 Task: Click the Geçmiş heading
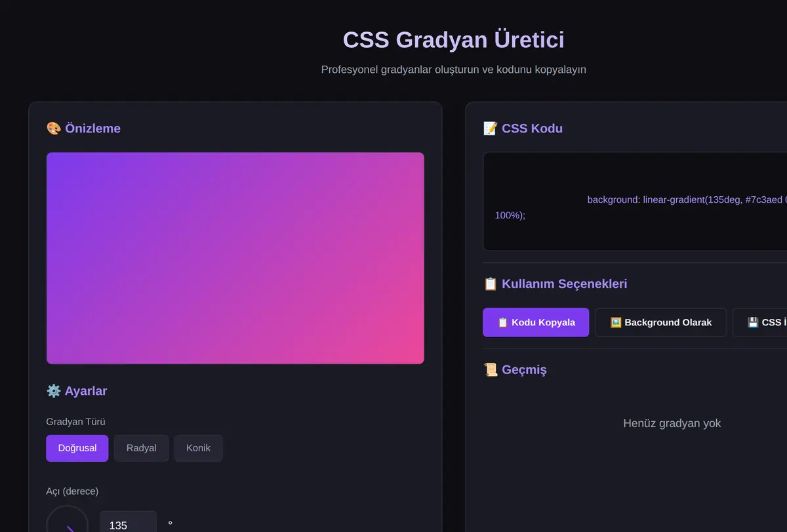point(524,369)
